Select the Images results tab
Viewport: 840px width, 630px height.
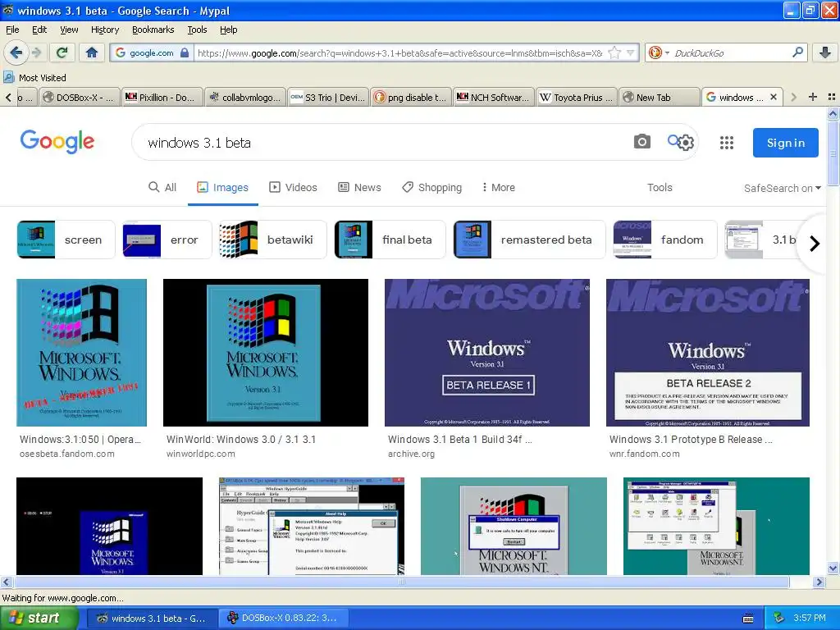pyautogui.click(x=223, y=187)
